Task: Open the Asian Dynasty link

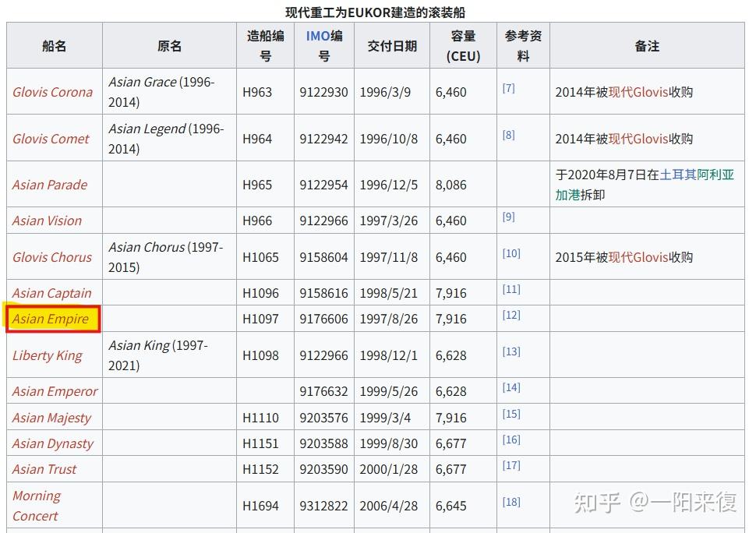Action: pyautogui.click(x=53, y=443)
